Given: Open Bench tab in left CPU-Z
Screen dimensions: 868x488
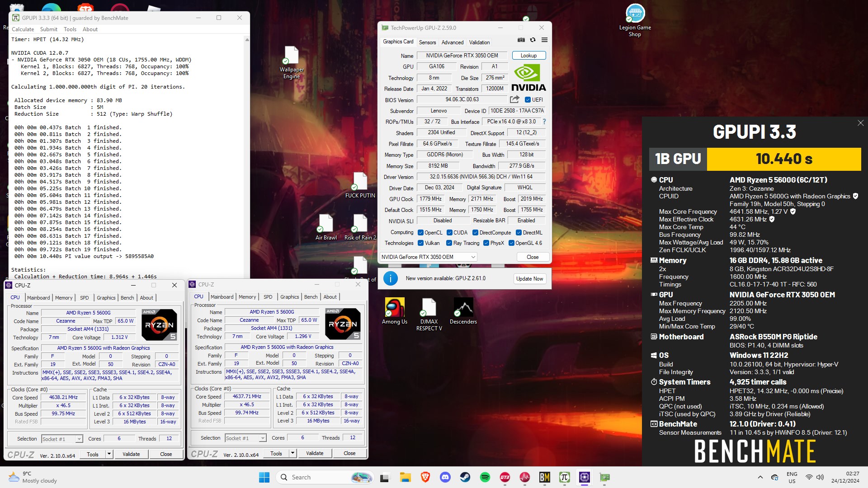Looking at the screenshot, I should click(x=127, y=298).
